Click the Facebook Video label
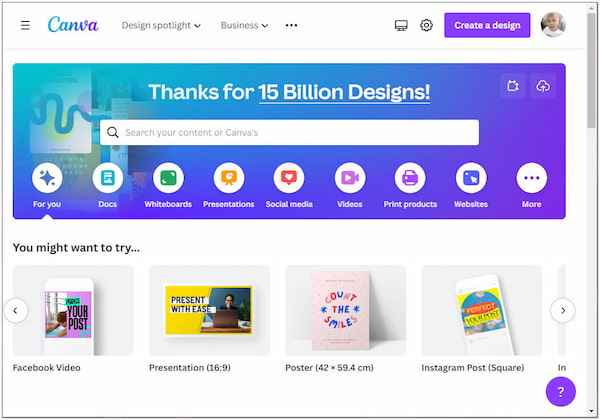 click(x=47, y=368)
